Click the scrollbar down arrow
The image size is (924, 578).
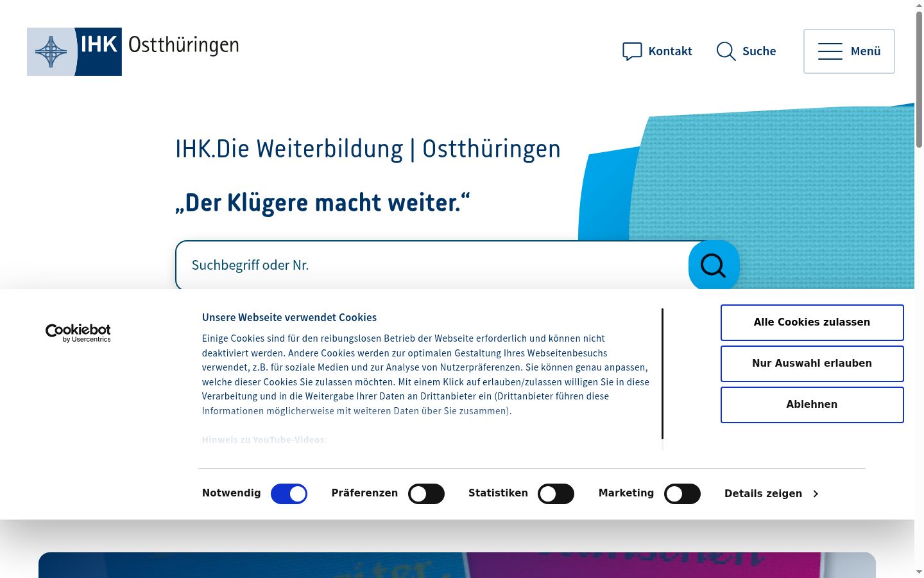point(919,572)
